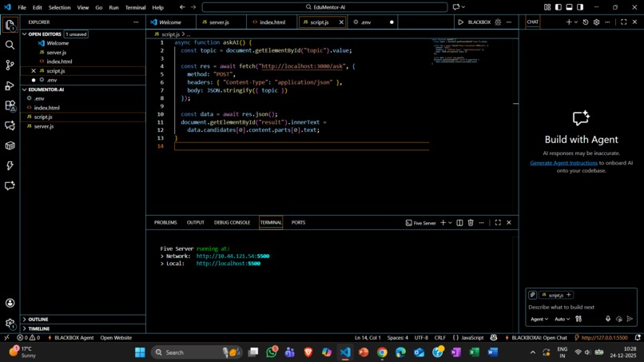Screen dimensions: 644x362
Task: Click errors and warnings count in status bar
Action: click(28, 338)
